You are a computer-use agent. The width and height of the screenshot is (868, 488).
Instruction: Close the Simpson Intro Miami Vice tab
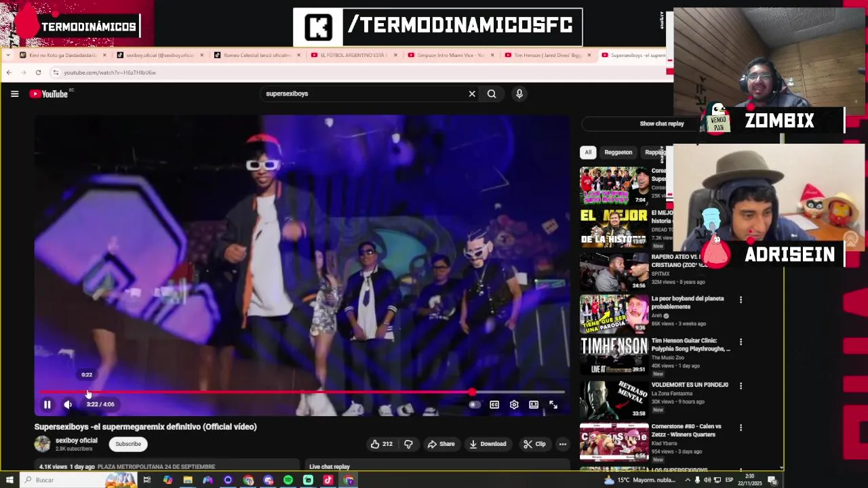[492, 55]
